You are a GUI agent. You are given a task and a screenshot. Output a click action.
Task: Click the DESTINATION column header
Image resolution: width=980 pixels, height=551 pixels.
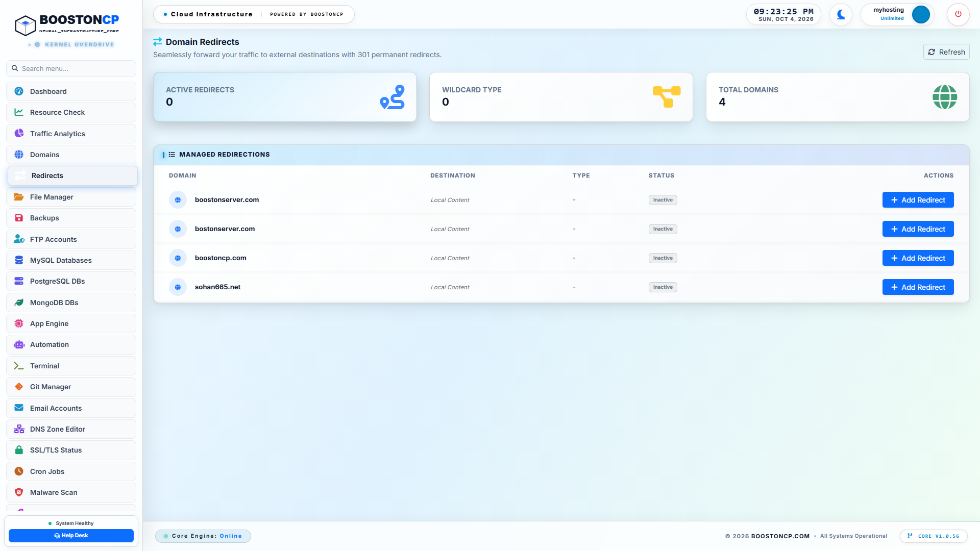[452, 176]
